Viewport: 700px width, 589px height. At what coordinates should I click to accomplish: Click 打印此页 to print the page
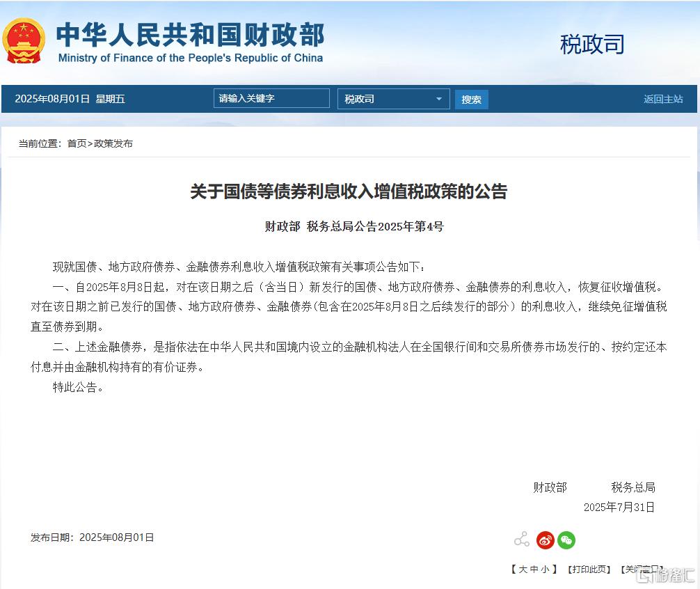click(x=589, y=570)
